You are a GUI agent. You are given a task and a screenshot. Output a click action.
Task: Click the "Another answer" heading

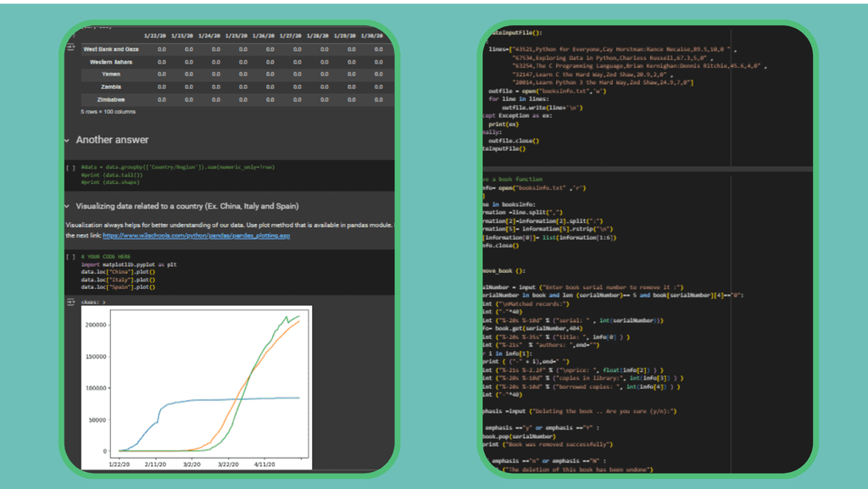[x=113, y=140]
